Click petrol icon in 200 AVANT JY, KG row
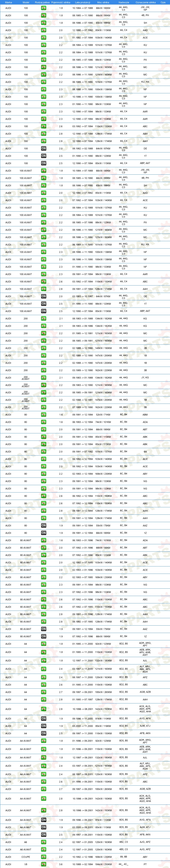 tap(43, 377)
